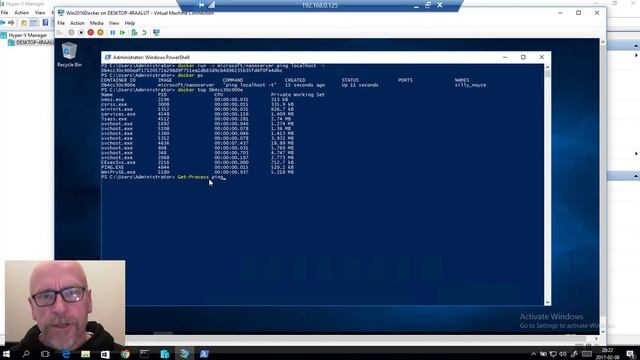Click the Get-Process command text in PowerShell
Screen dimensions: 640x360
tap(193, 177)
